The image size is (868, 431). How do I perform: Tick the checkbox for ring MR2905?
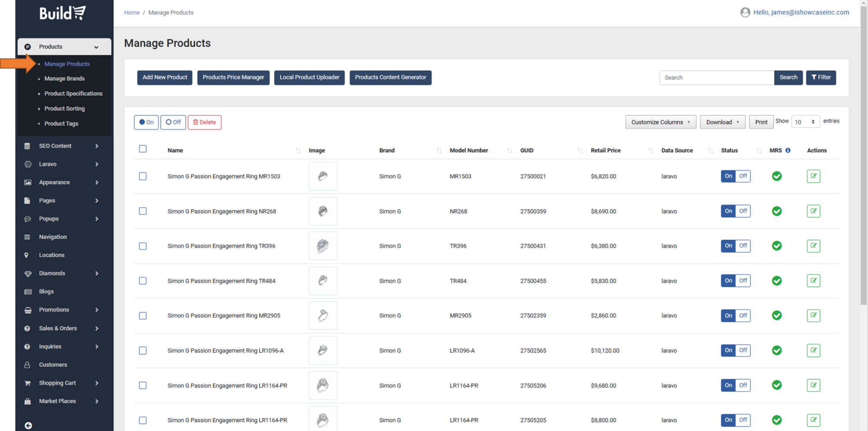point(142,316)
